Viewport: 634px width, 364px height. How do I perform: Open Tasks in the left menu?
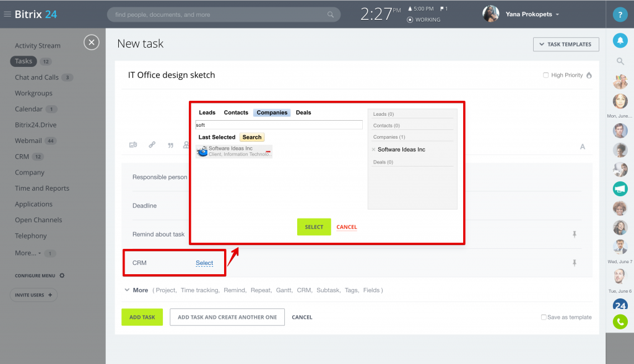point(24,61)
